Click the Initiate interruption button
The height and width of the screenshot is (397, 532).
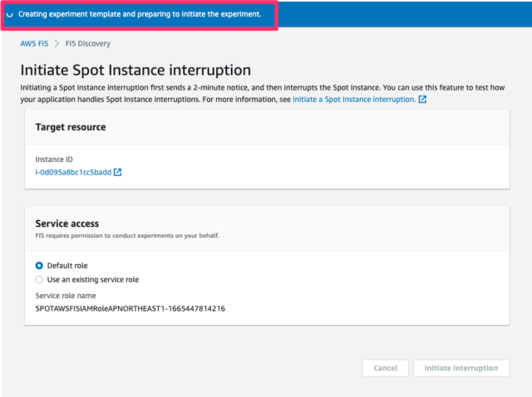461,368
